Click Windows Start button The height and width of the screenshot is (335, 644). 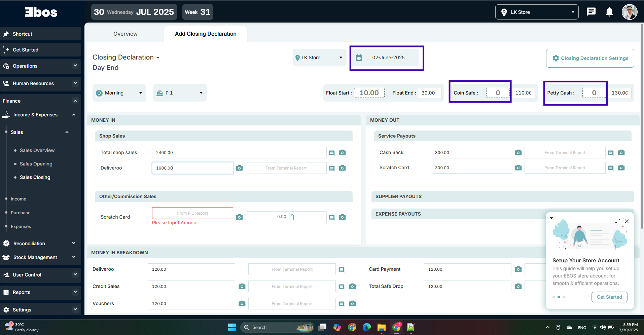(x=232, y=327)
